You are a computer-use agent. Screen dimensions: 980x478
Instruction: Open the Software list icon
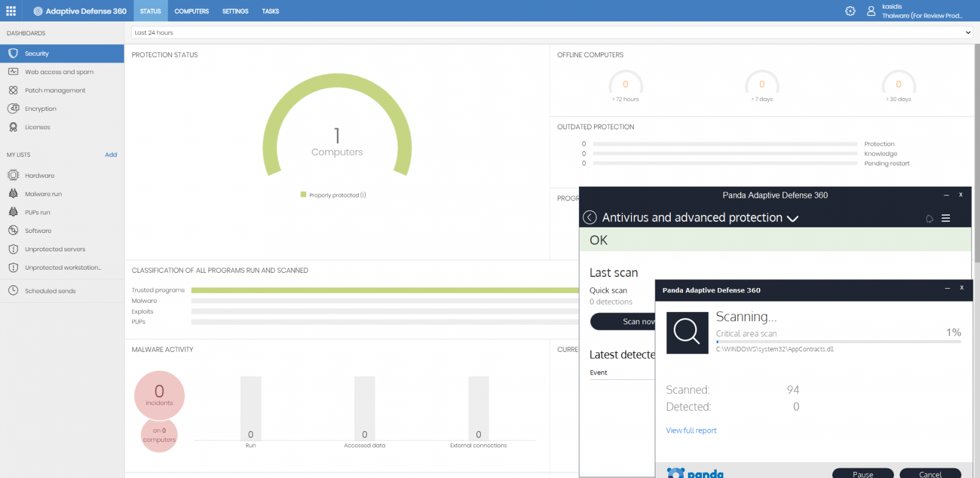pyautogui.click(x=13, y=230)
